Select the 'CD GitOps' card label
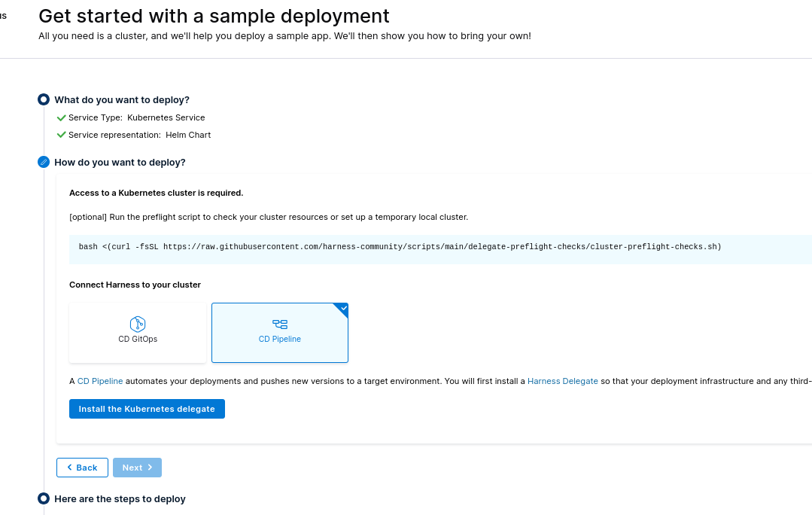The image size is (812, 515). [x=138, y=339]
